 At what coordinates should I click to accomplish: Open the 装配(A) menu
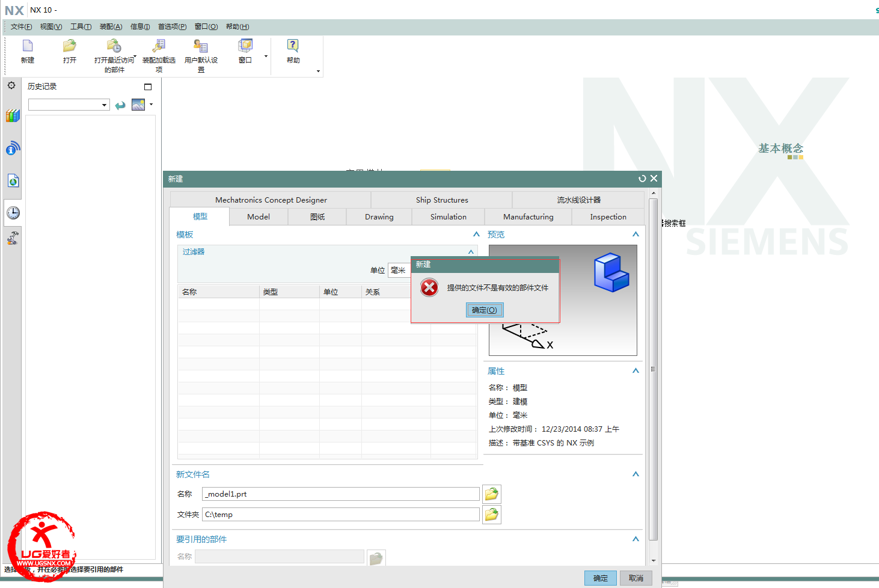point(111,26)
